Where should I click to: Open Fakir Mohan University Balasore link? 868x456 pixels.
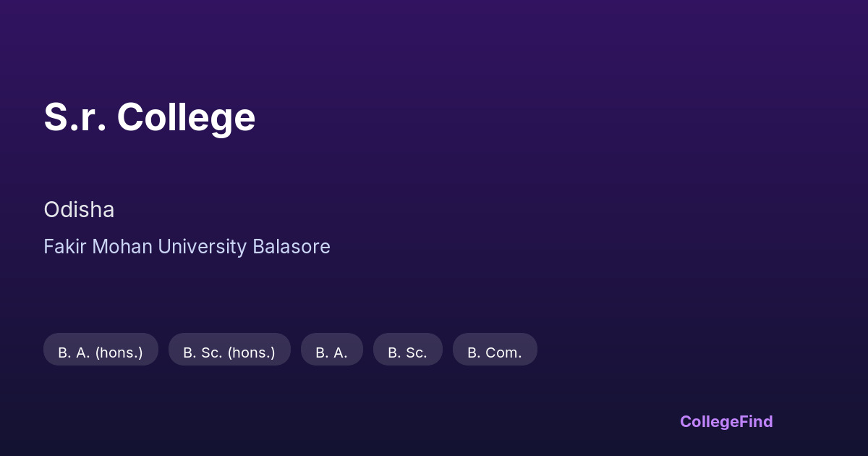click(187, 247)
